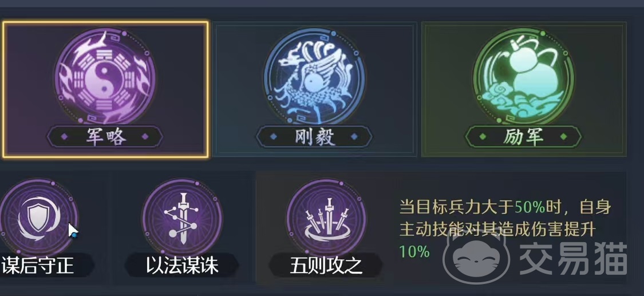Select the 谋后守正 skill name label
This screenshot has height=296, width=644.
point(38,266)
